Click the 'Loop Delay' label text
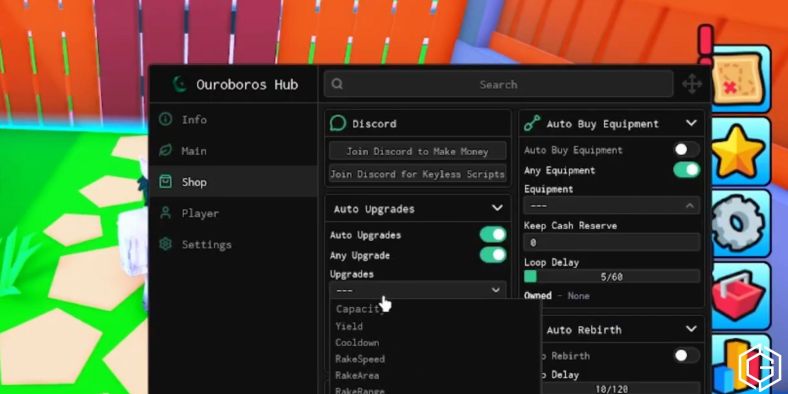 tap(551, 262)
